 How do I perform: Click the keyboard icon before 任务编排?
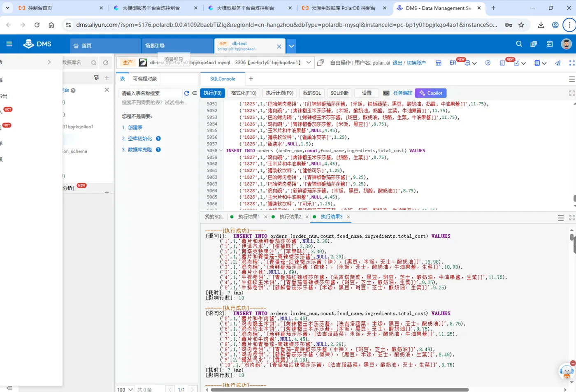click(x=386, y=93)
